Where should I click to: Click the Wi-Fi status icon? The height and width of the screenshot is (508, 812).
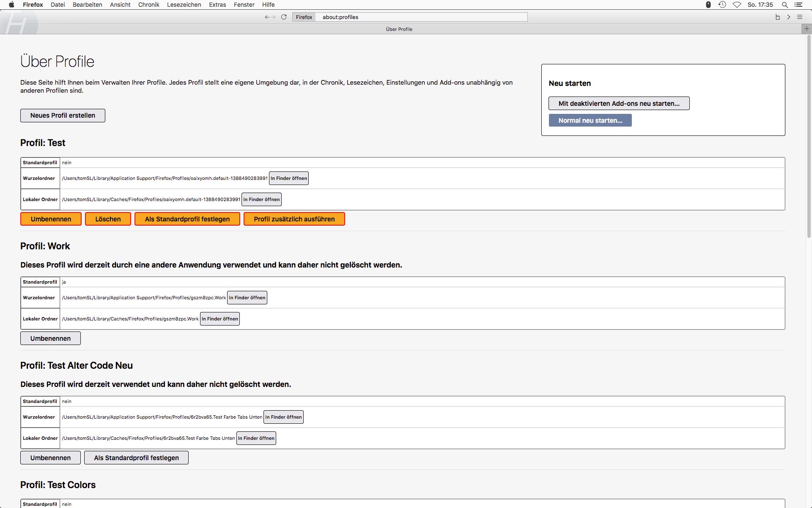click(737, 5)
